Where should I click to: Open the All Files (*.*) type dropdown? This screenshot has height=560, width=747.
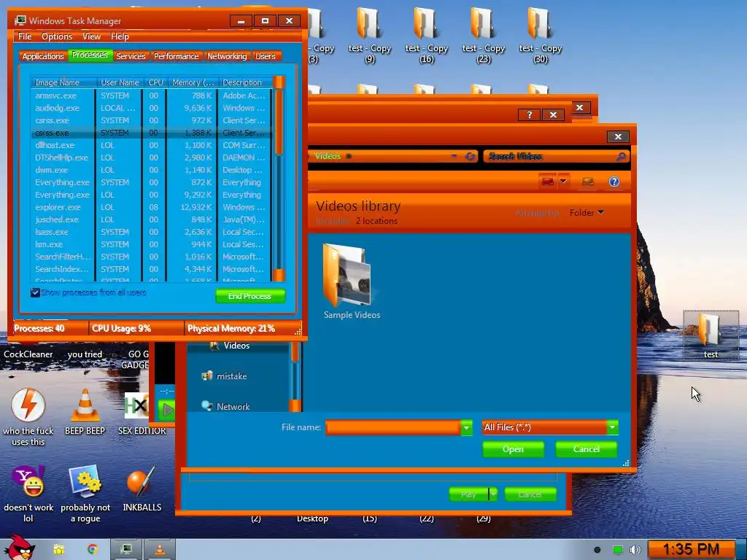point(550,427)
